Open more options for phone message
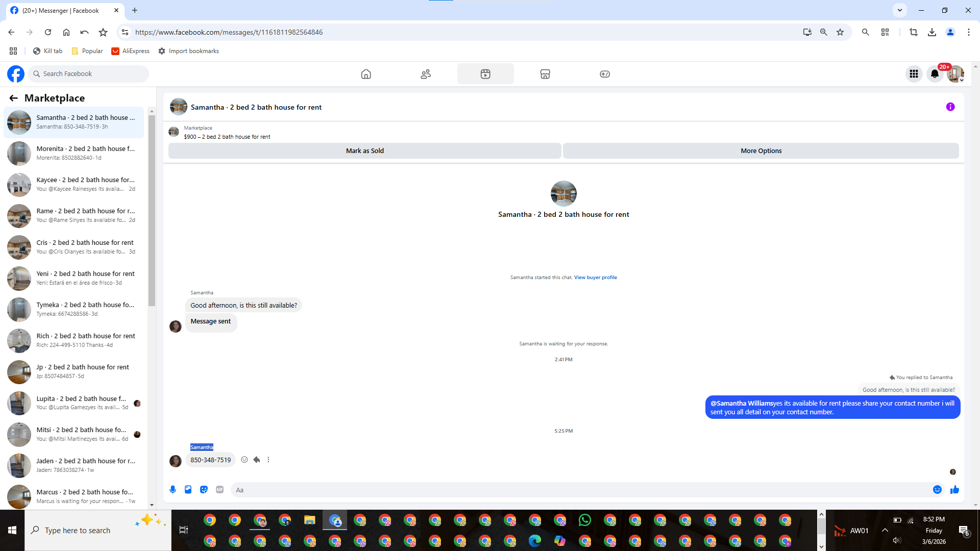The image size is (980, 551). 268,460
